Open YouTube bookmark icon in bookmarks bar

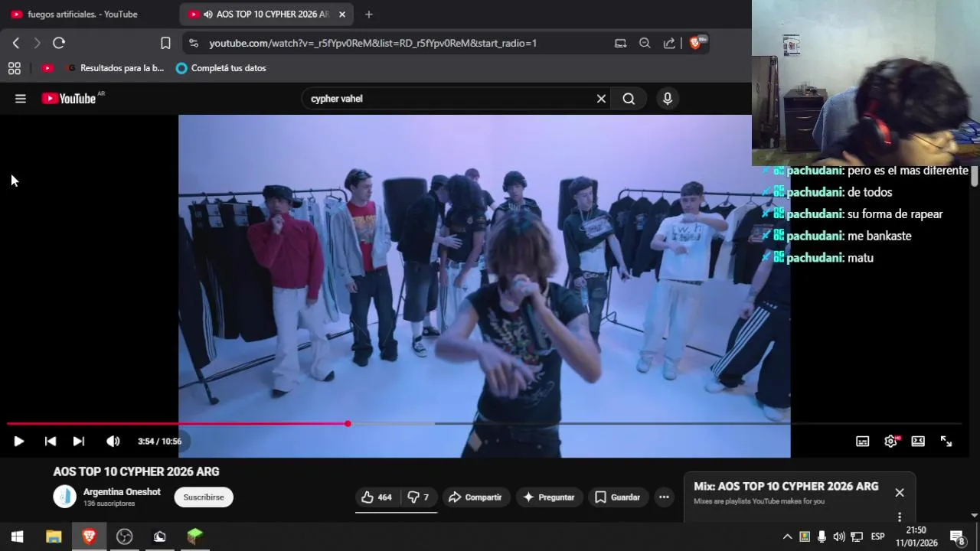[x=47, y=68]
